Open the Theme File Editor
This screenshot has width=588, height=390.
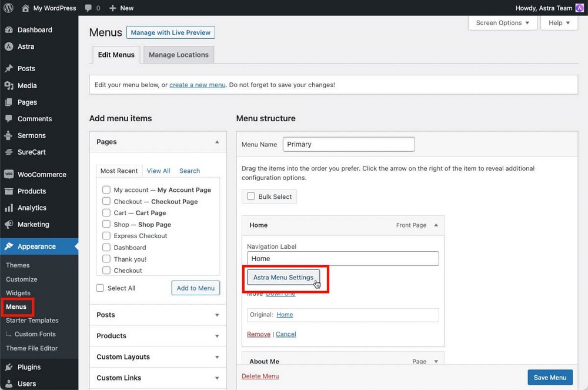pyautogui.click(x=32, y=348)
